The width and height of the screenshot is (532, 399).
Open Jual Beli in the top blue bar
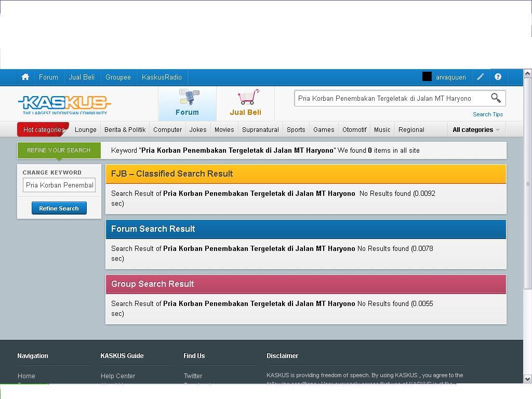pyautogui.click(x=82, y=77)
